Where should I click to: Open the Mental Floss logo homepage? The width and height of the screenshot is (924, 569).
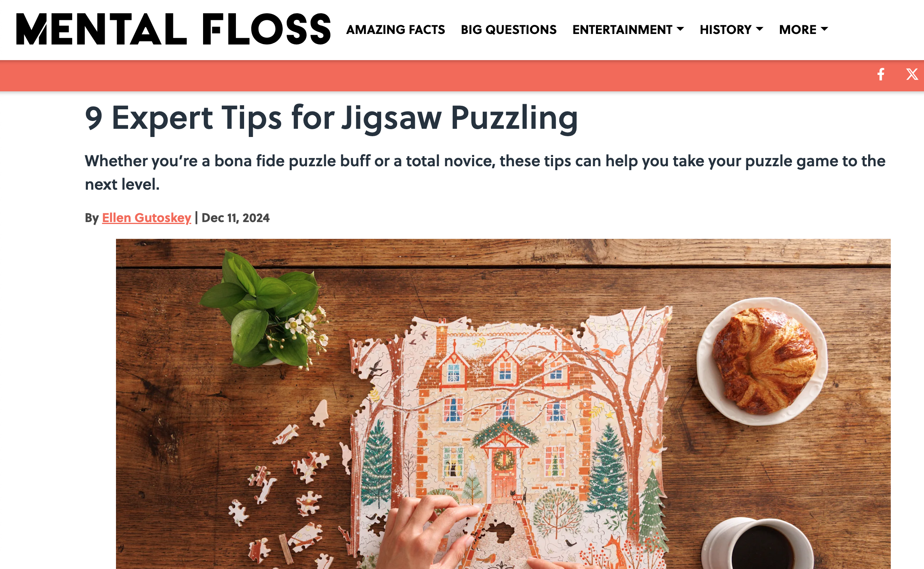(x=173, y=29)
